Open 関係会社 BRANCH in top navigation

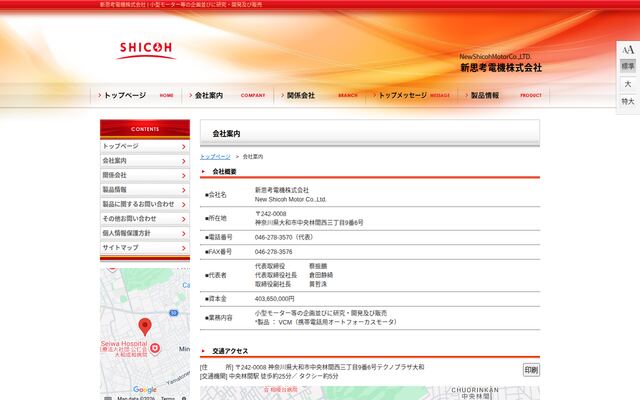click(320, 96)
